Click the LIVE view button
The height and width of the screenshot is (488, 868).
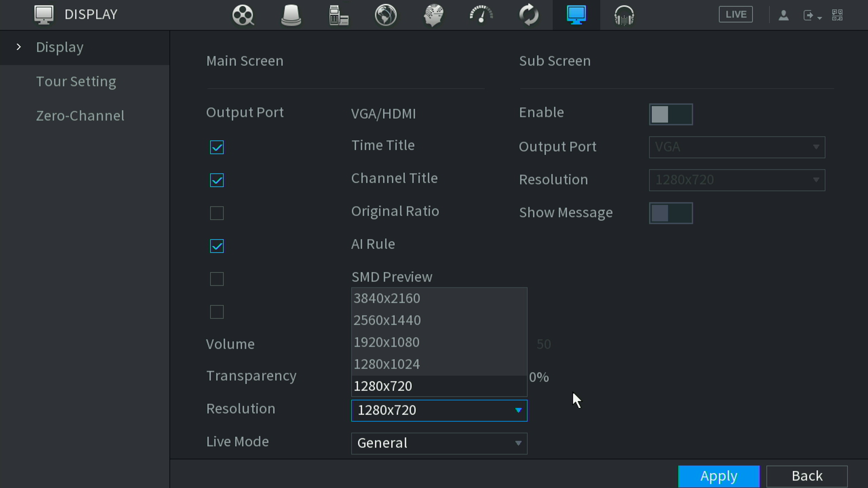[x=735, y=15]
